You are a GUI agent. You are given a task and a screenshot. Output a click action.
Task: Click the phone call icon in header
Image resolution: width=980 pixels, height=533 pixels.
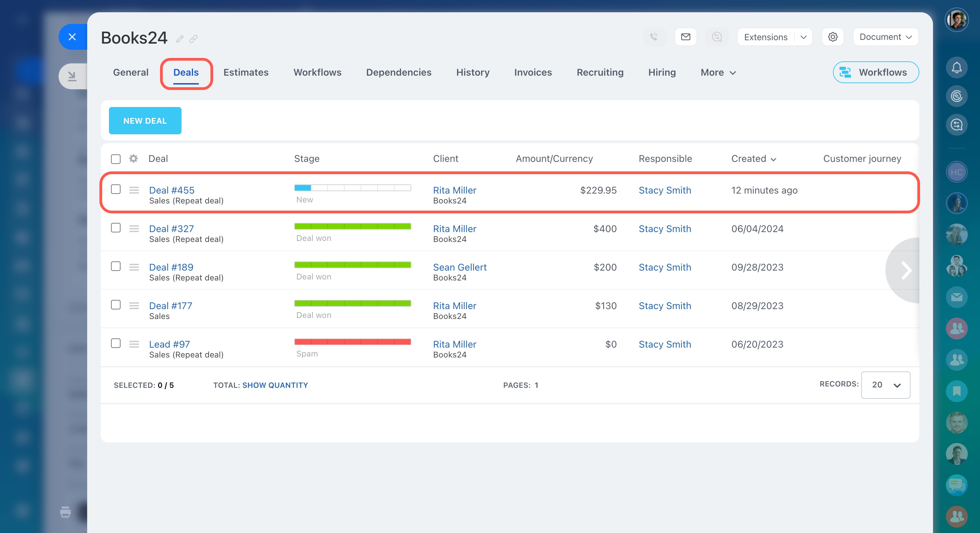pyautogui.click(x=654, y=37)
